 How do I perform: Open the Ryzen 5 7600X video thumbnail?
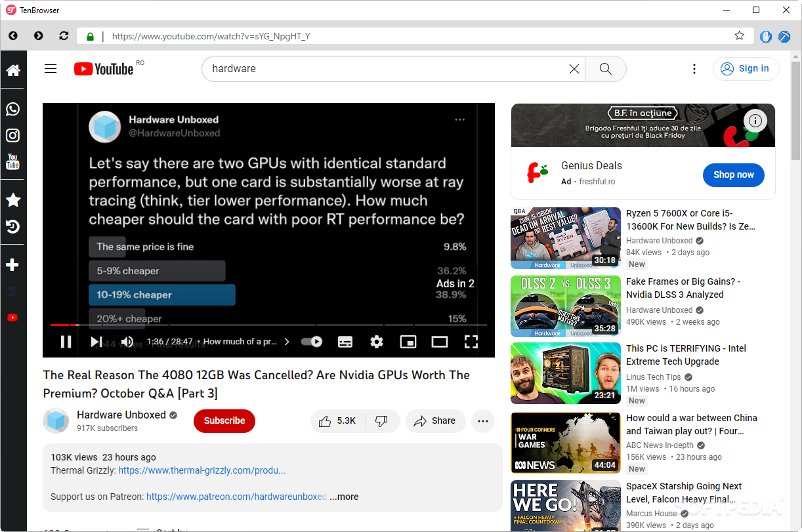[x=566, y=238]
